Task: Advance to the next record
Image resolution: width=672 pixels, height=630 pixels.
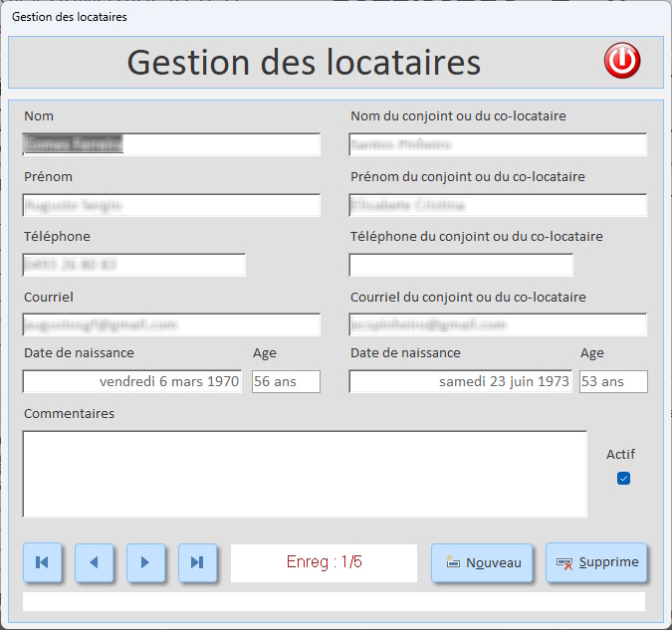Action: point(145,562)
